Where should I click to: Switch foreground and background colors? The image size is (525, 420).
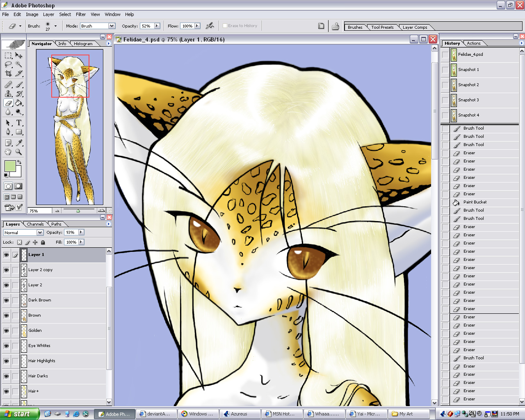[19, 162]
